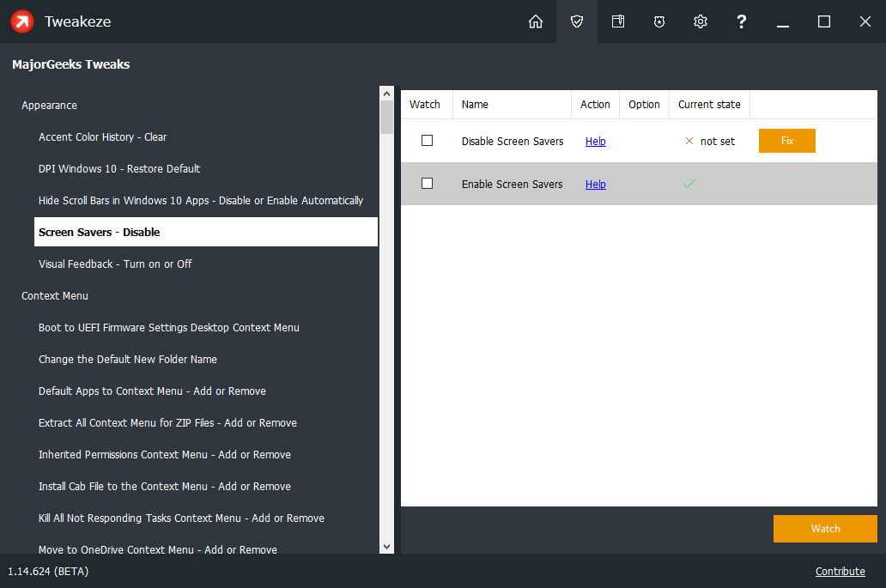Click the shield checkmark tweaks icon
This screenshot has width=886, height=588.
click(x=577, y=21)
